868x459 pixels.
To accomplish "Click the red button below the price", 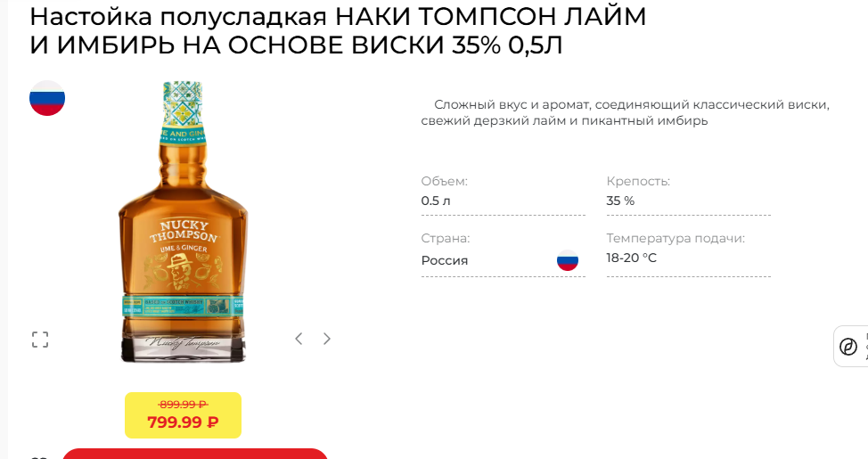I will tap(195, 454).
